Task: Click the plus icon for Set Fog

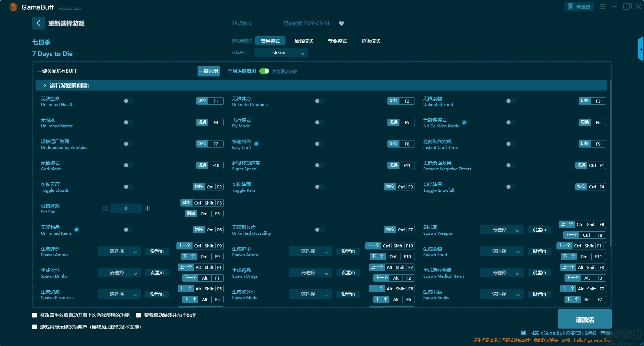Action: [147, 208]
